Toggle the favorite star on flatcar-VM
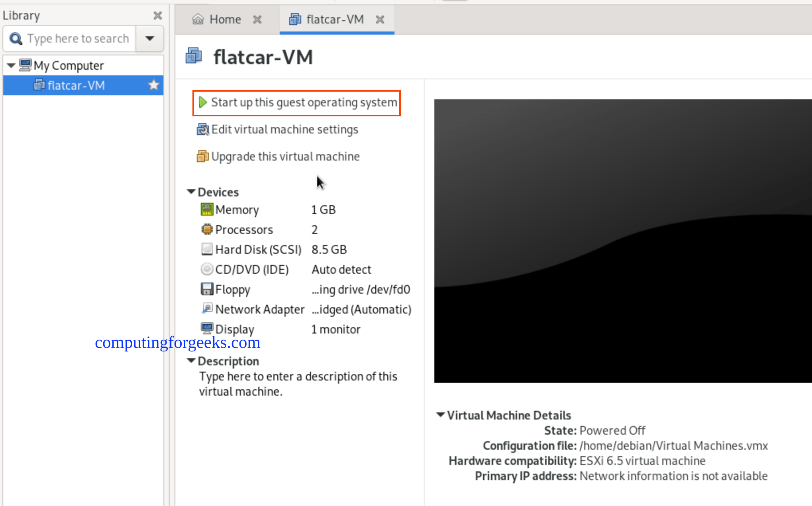The height and width of the screenshot is (506, 812). (153, 85)
